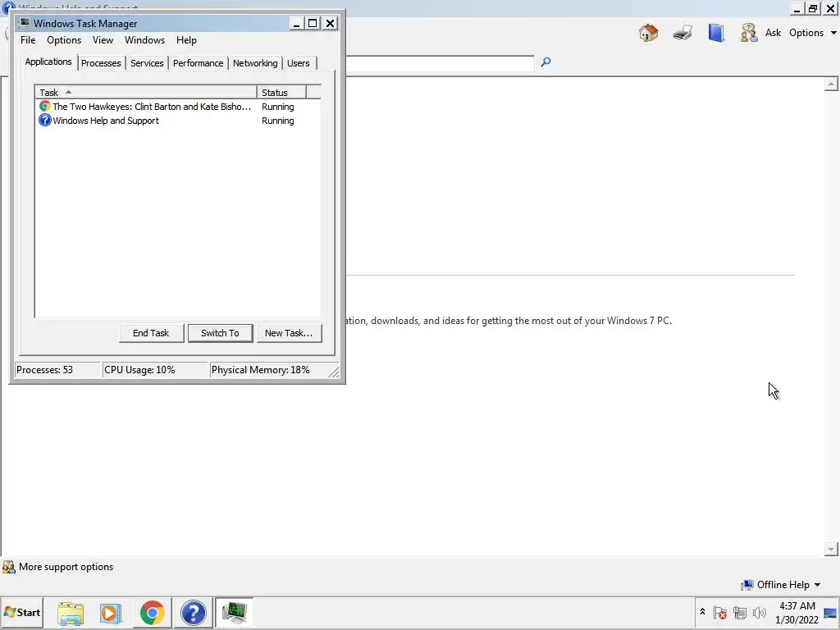This screenshot has width=840, height=630.
Task: Sort by Status column header
Action: (281, 92)
